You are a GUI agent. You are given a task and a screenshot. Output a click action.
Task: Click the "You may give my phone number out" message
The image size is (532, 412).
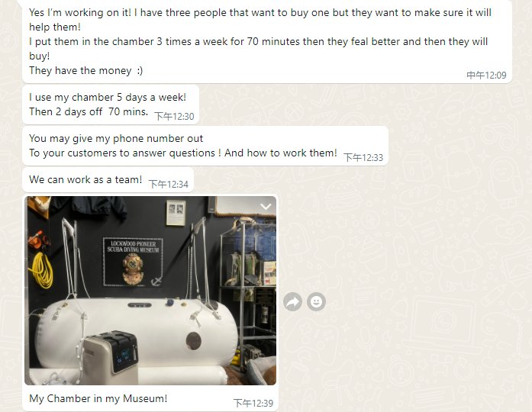[205, 146]
